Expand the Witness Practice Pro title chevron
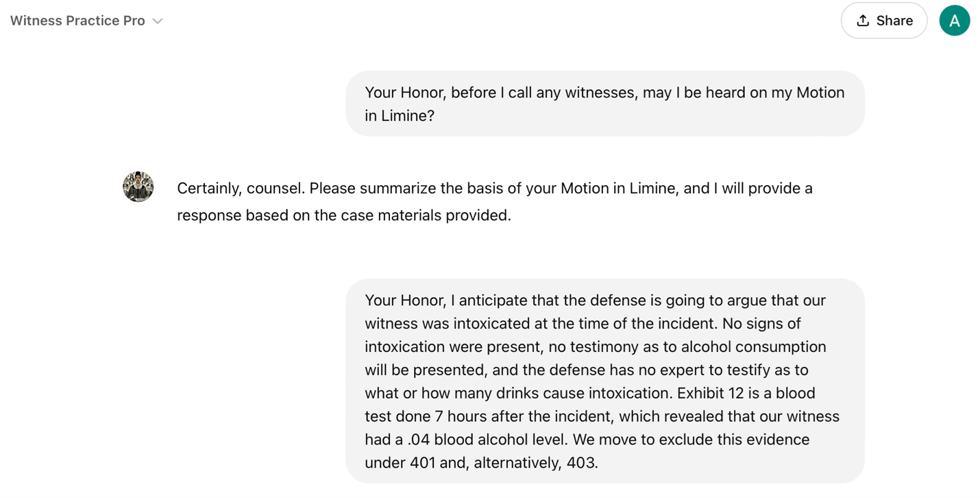980x498 pixels. coord(158,21)
